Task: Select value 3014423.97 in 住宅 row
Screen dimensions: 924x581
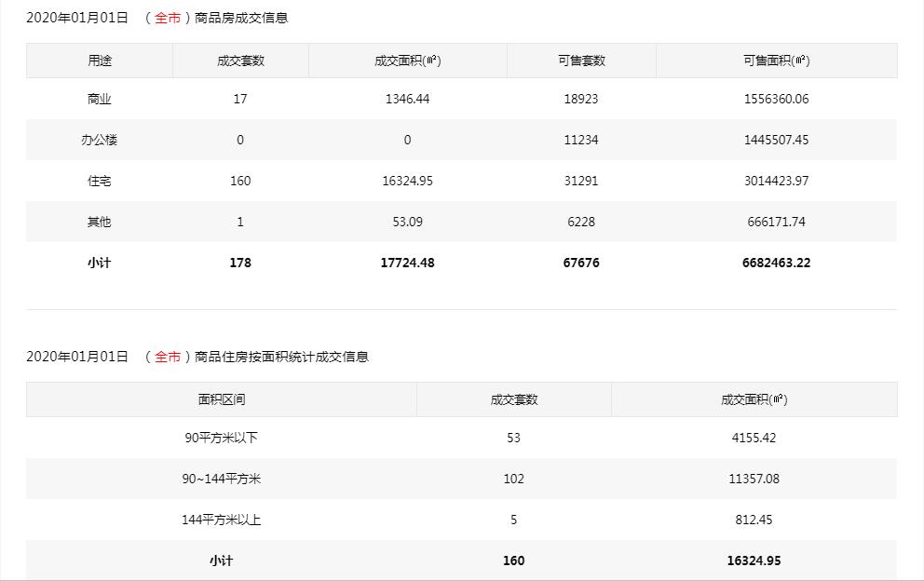Action: tap(776, 181)
